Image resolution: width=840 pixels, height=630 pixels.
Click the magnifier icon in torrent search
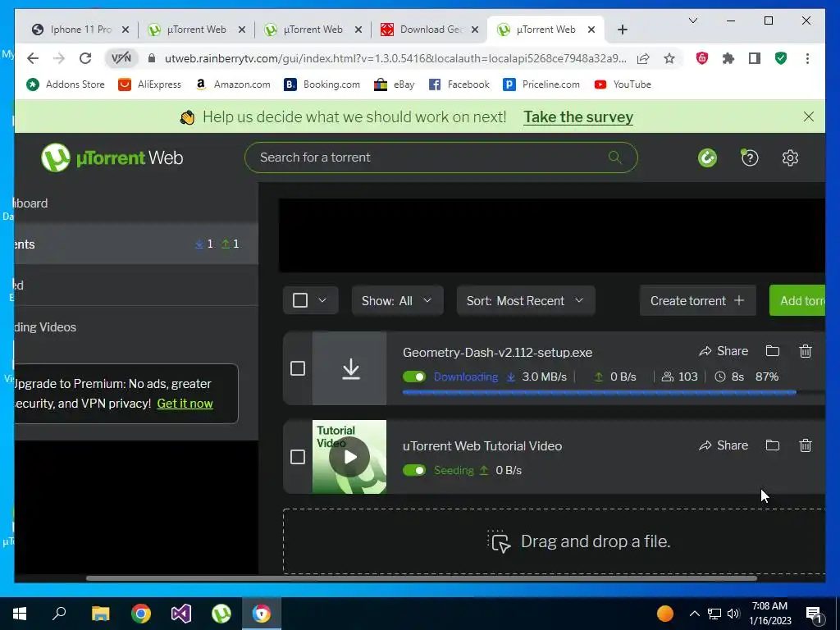click(x=615, y=157)
